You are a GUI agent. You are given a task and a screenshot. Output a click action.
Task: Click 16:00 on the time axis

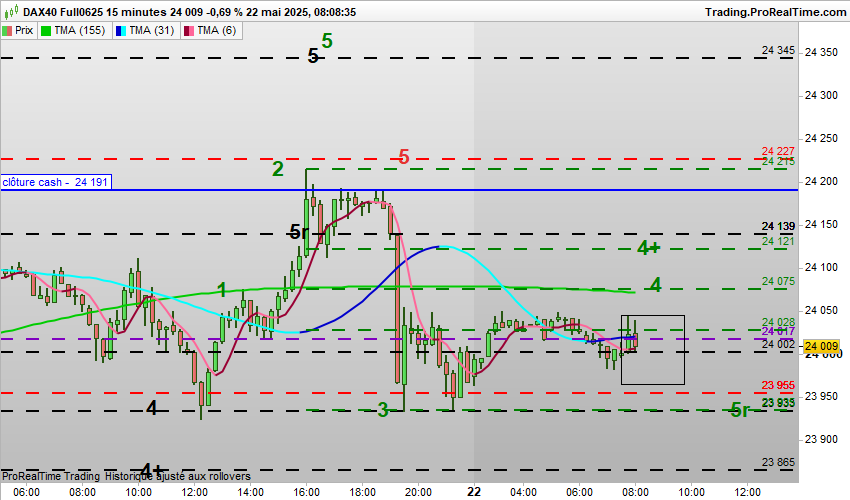[x=306, y=492]
